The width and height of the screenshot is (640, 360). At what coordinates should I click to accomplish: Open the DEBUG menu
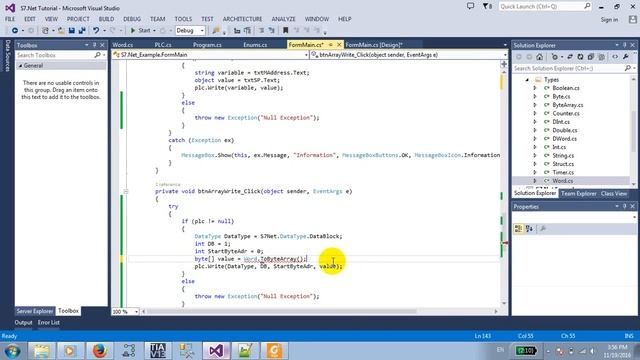click(132, 19)
